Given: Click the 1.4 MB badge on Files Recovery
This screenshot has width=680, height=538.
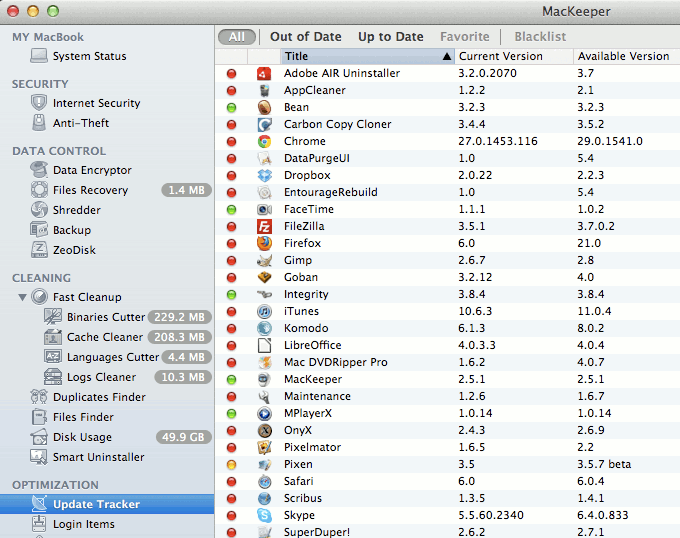Looking at the screenshot, I should pos(186,190).
